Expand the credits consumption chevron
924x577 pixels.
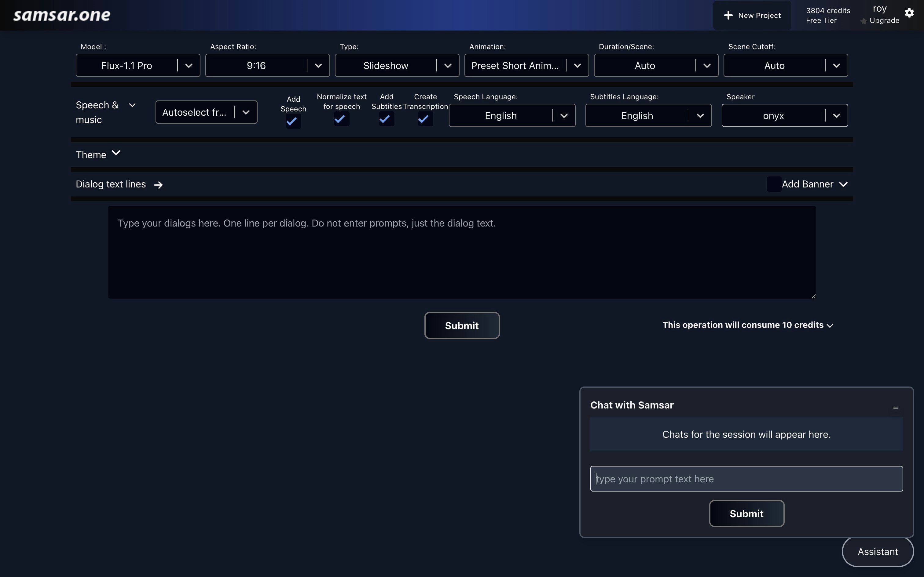[830, 325]
